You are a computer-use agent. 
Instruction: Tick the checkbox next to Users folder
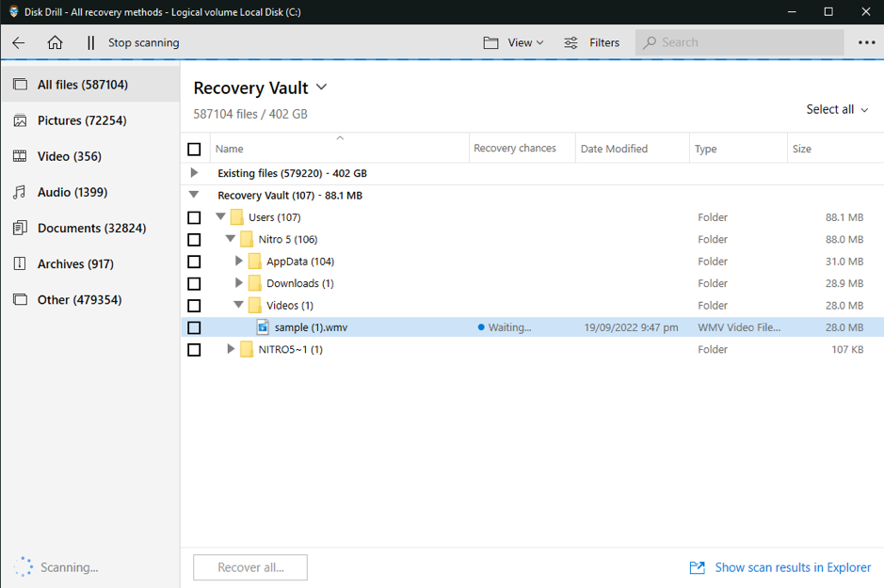(194, 217)
